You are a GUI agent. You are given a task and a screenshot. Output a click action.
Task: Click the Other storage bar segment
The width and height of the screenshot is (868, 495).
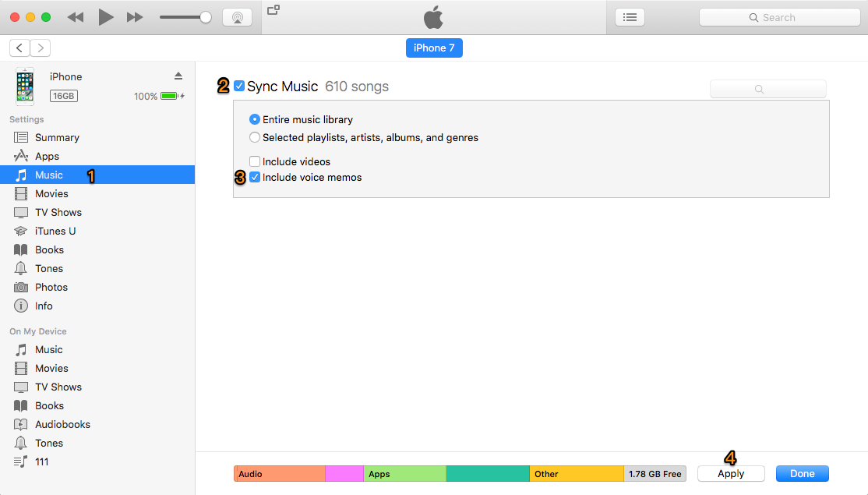tap(577, 474)
